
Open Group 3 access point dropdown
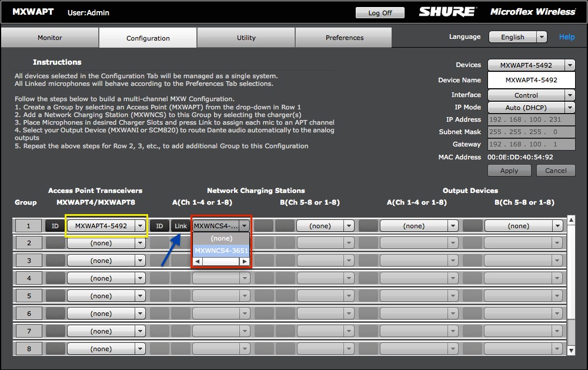pyautogui.click(x=106, y=261)
